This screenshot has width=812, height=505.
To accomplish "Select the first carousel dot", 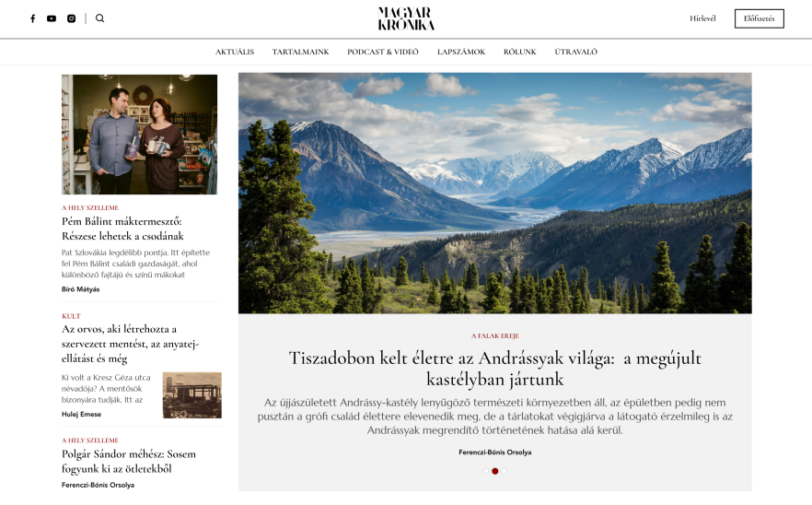I will 486,471.
